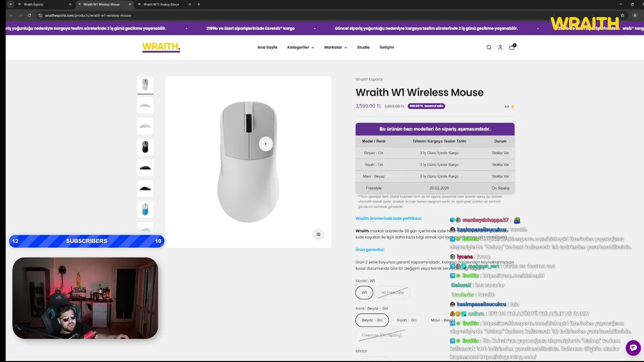Select black mouse top-view thumbnail

click(145, 147)
